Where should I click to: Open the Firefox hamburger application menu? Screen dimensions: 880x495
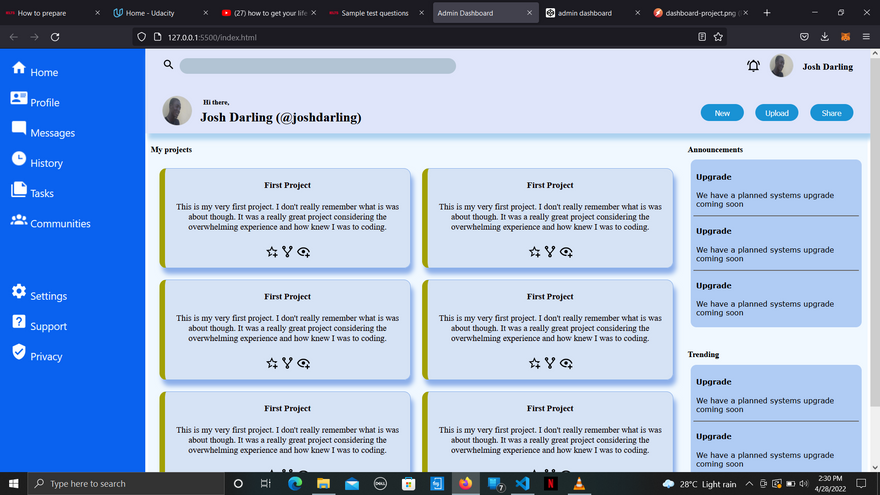(x=865, y=37)
